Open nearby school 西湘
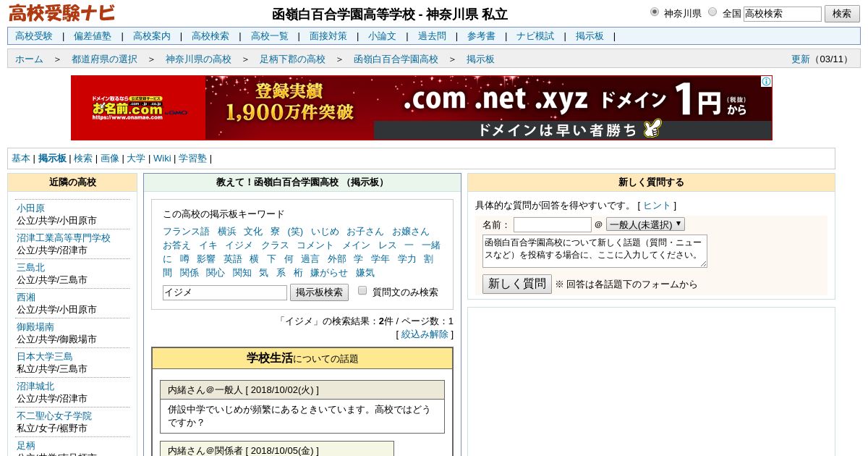 [26, 297]
